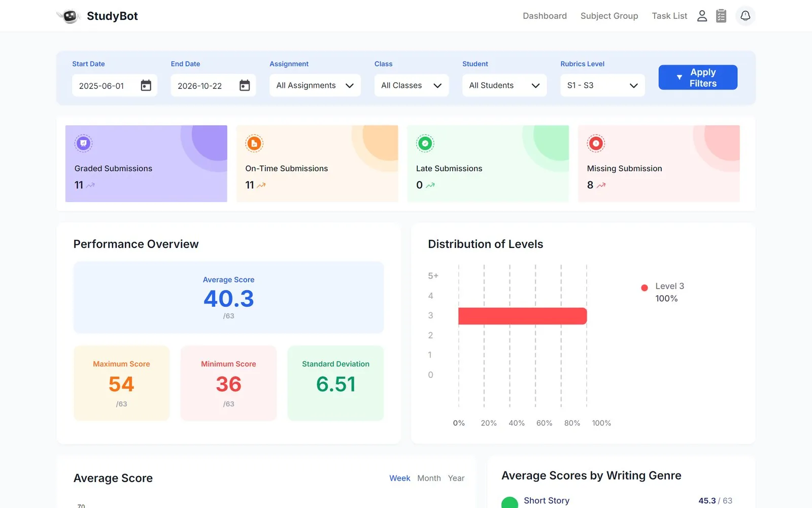
Task: Click the Late Submissions green check icon
Action: pyautogui.click(x=425, y=144)
